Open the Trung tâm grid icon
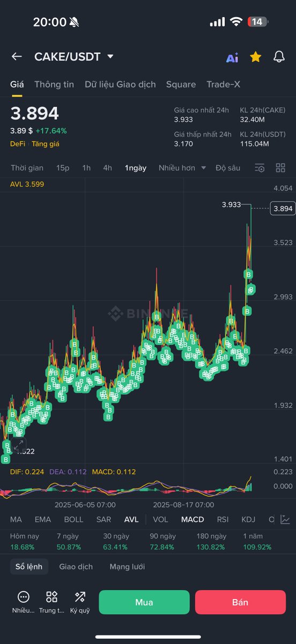This screenshot has height=644, width=296. pyautogui.click(x=51, y=602)
